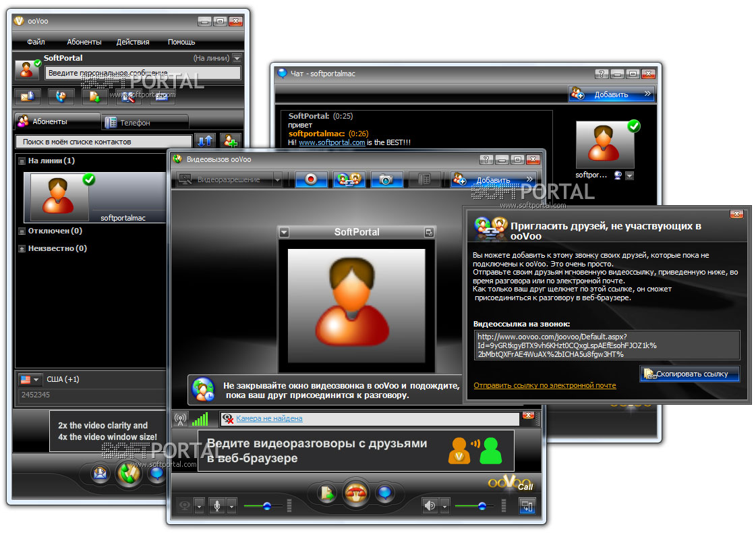Click the web browser video calls banner
Viewport: 756px width, 535px height.
(x=356, y=451)
